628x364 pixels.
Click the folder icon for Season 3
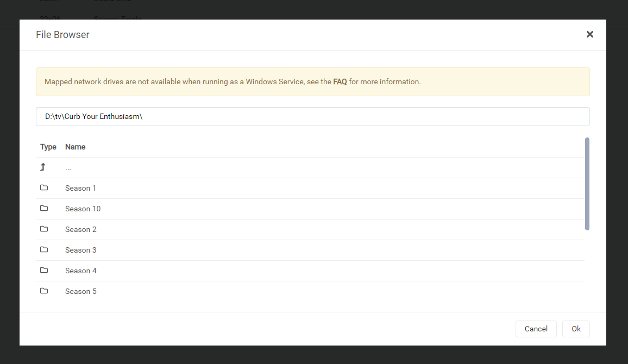[x=44, y=249]
